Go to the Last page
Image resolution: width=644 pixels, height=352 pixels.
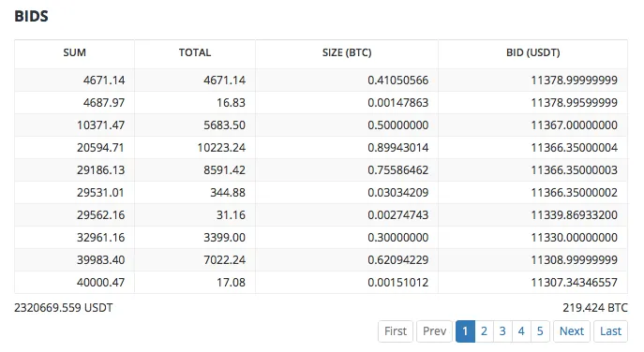point(611,331)
